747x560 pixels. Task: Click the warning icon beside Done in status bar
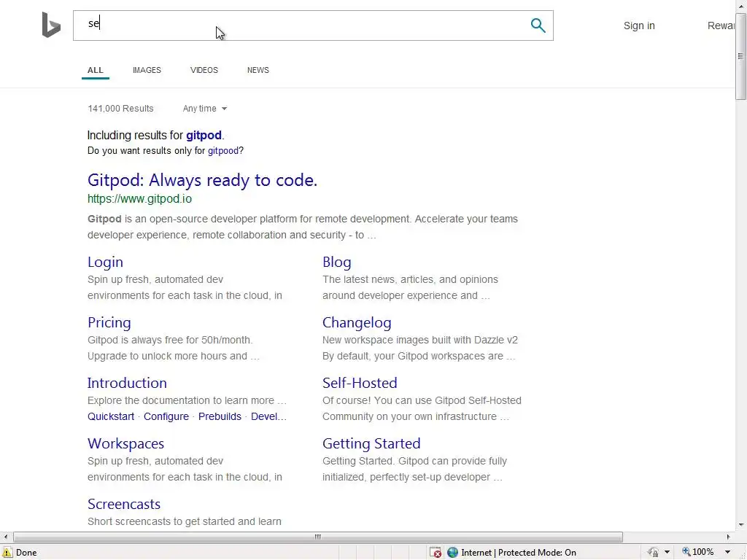pyautogui.click(x=7, y=553)
